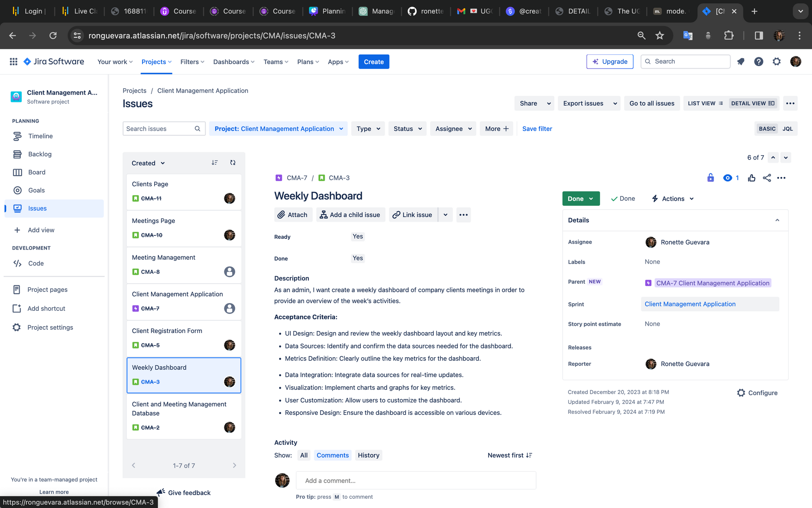Click the Save filter link

click(x=537, y=129)
